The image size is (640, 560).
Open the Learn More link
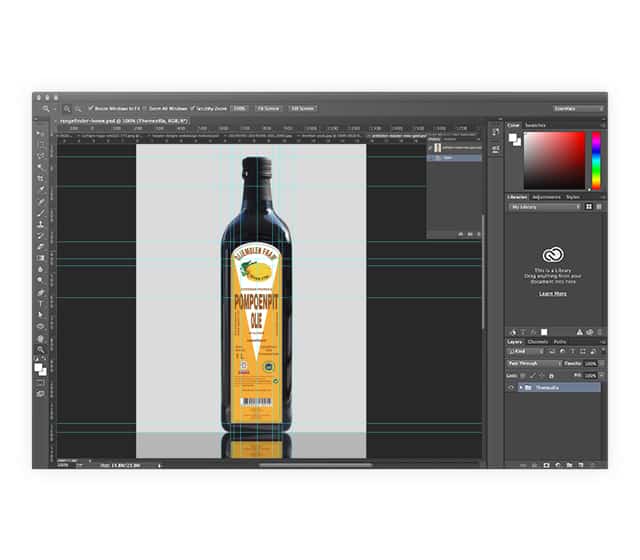point(553,294)
